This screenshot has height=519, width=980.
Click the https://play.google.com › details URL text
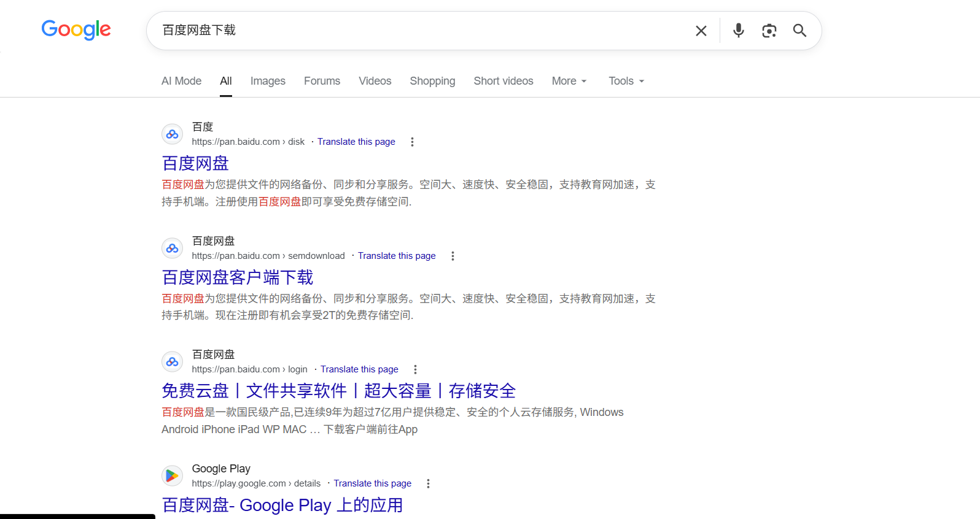coord(256,483)
